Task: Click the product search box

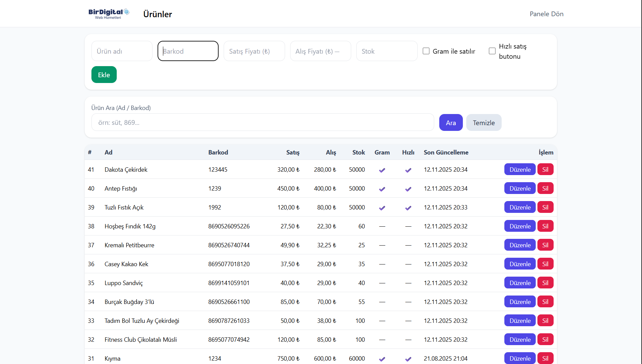Action: point(262,122)
